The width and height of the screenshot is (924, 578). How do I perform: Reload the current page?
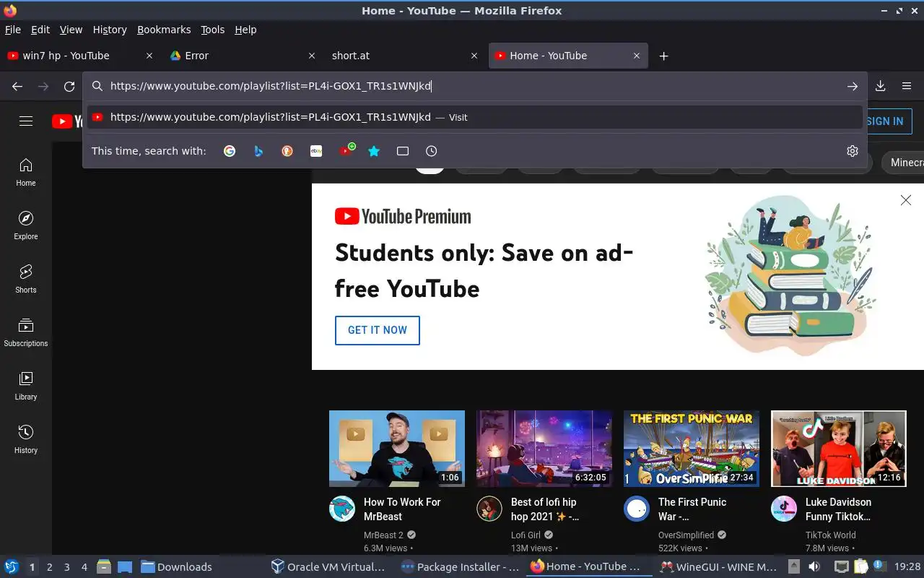(x=69, y=87)
